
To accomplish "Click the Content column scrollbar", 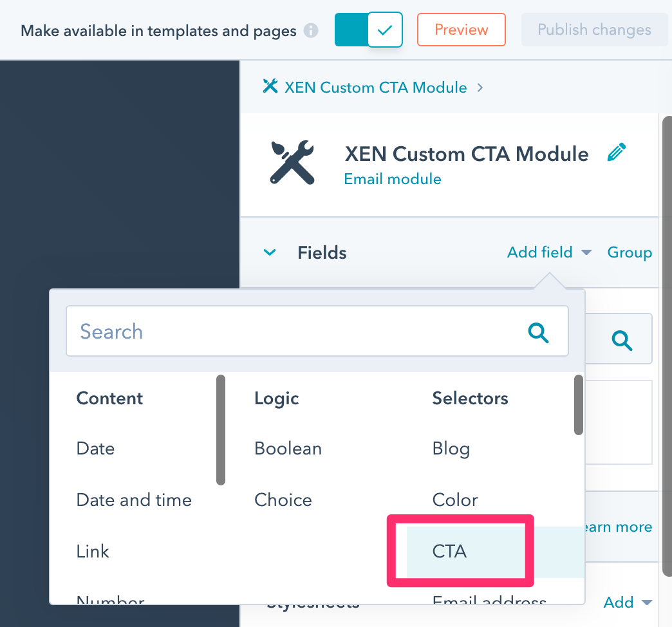I will pos(221,430).
